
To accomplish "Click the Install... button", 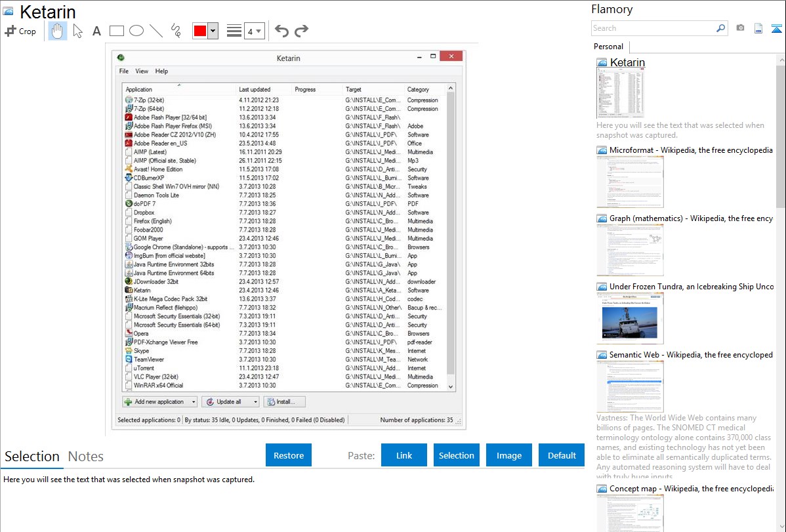I will 284,401.
